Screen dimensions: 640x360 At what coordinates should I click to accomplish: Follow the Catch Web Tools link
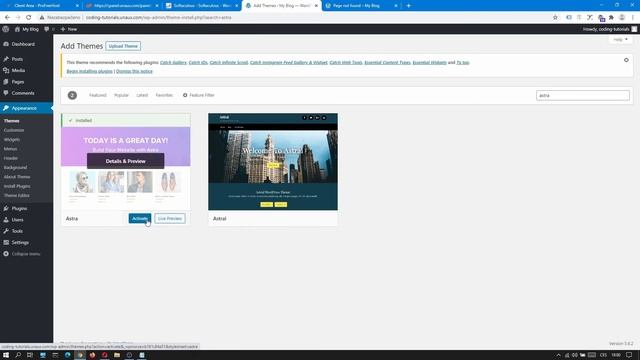coord(346,62)
